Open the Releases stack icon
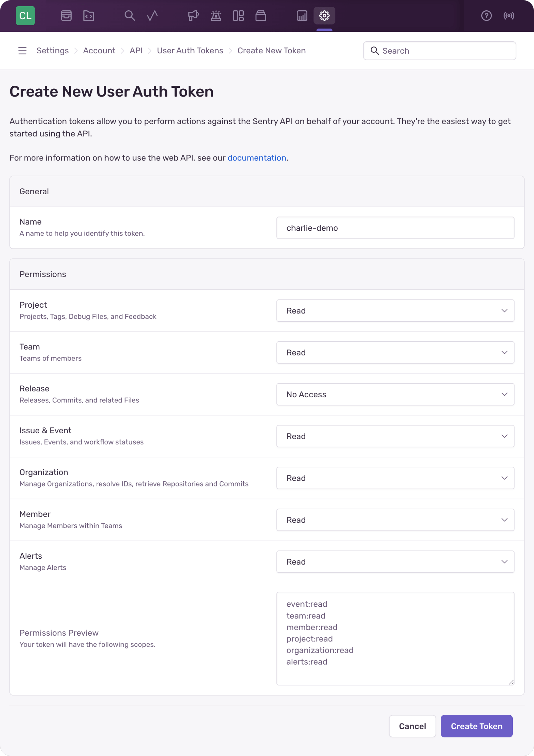The image size is (534, 756). click(x=261, y=15)
